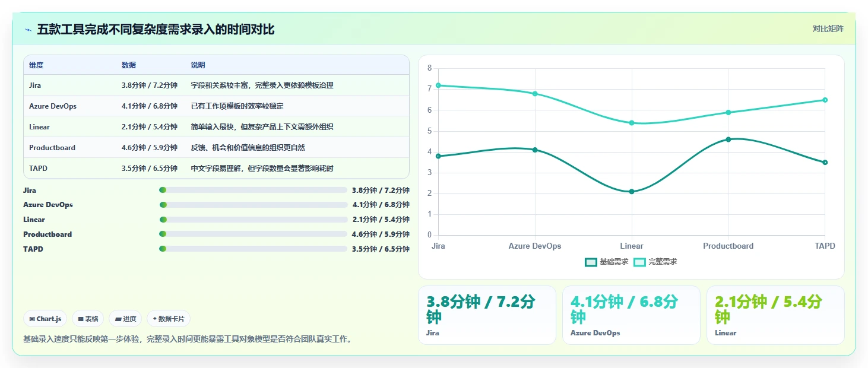Click the 完整需求 data point for Linear
This screenshot has width=868, height=368.
coord(632,123)
